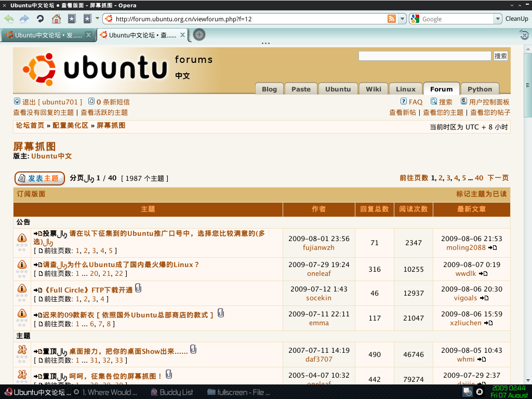Jump to latest post icon beside moling2088

click(493, 248)
